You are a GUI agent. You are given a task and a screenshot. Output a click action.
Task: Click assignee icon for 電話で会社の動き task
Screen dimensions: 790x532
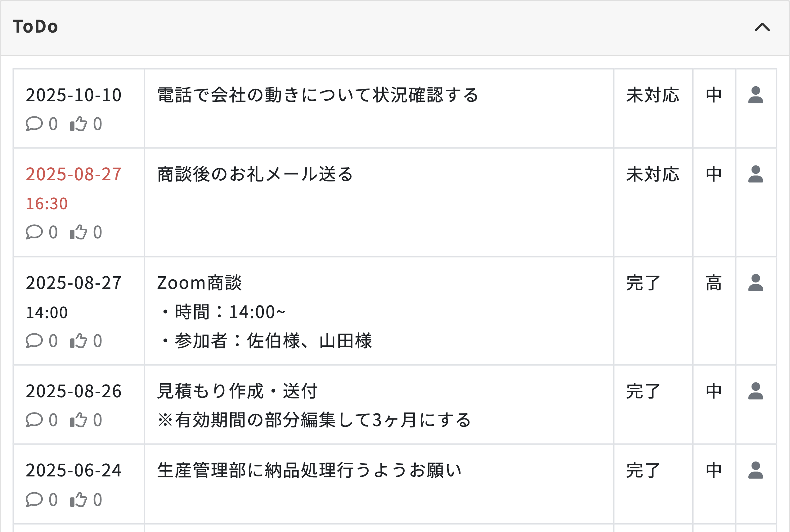point(756,95)
